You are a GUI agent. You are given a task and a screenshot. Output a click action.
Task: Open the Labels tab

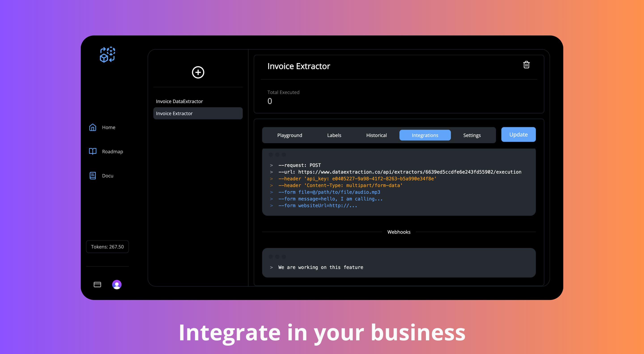pyautogui.click(x=334, y=135)
